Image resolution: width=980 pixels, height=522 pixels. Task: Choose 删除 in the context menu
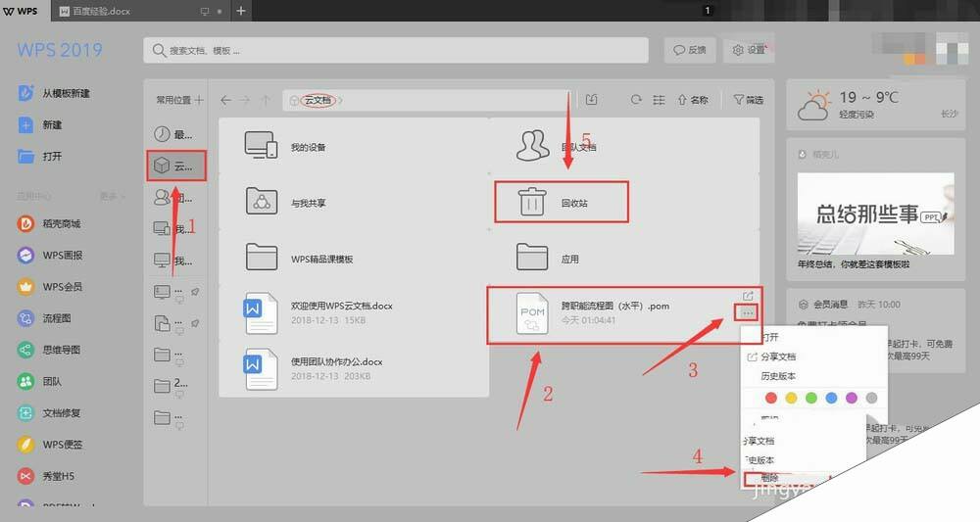[770, 478]
